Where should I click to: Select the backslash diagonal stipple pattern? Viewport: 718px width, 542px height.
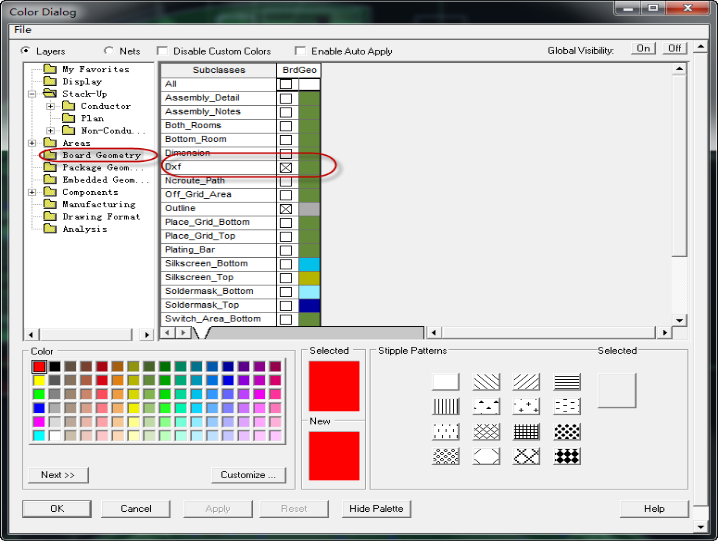pyautogui.click(x=486, y=381)
